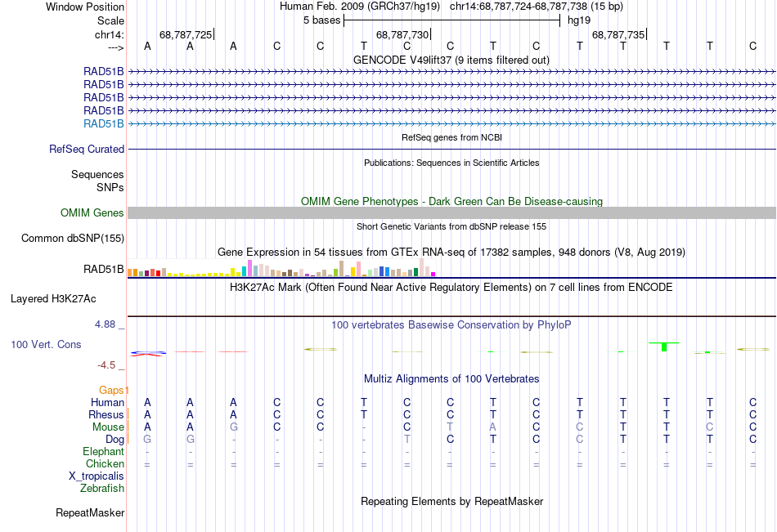
Task: Select the Scale label in the left margin
Action: 110,20
